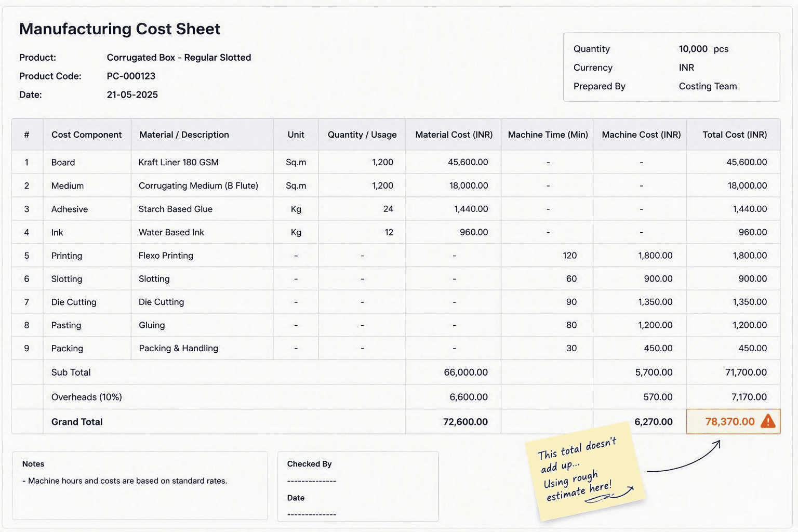Click the Notes heading
Viewport: 798px width, 532px height.
(x=33, y=464)
